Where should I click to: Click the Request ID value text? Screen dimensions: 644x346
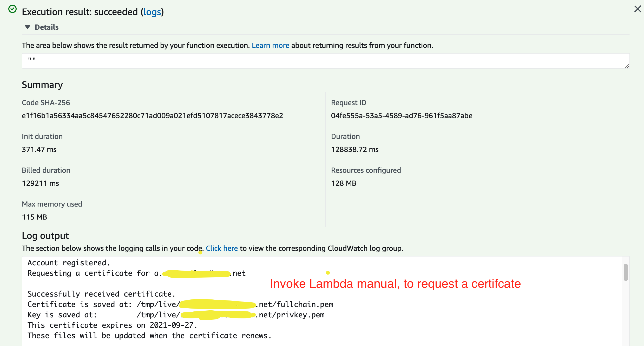pyautogui.click(x=402, y=116)
